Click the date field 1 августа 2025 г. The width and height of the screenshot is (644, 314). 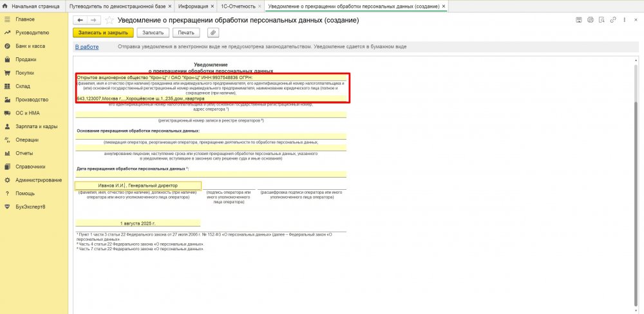(138, 223)
